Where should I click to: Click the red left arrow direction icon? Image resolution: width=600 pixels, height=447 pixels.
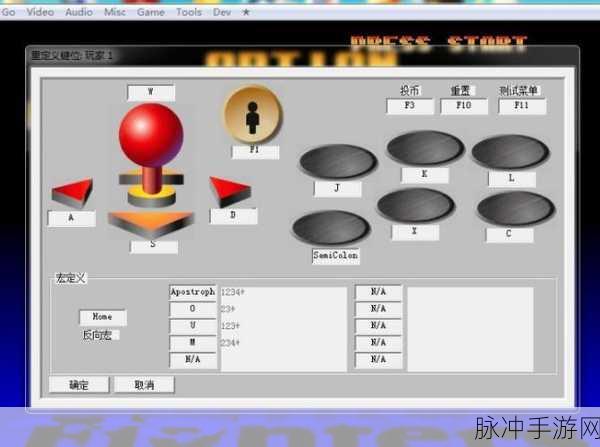(x=73, y=191)
